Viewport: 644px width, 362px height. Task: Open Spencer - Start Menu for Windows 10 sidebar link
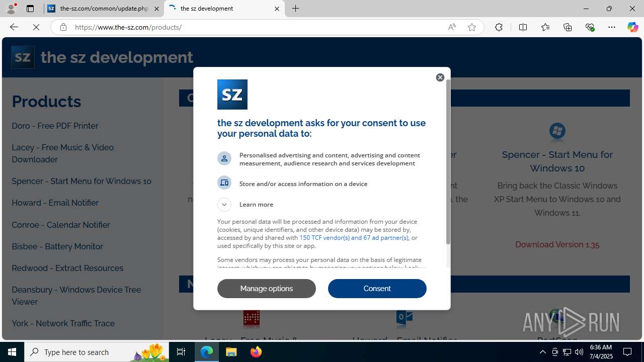[x=82, y=181]
